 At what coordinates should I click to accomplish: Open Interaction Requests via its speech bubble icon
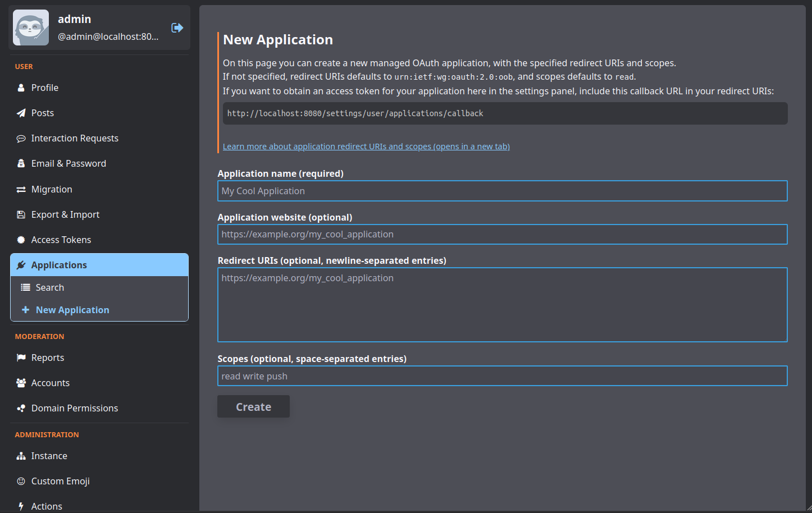coord(21,139)
